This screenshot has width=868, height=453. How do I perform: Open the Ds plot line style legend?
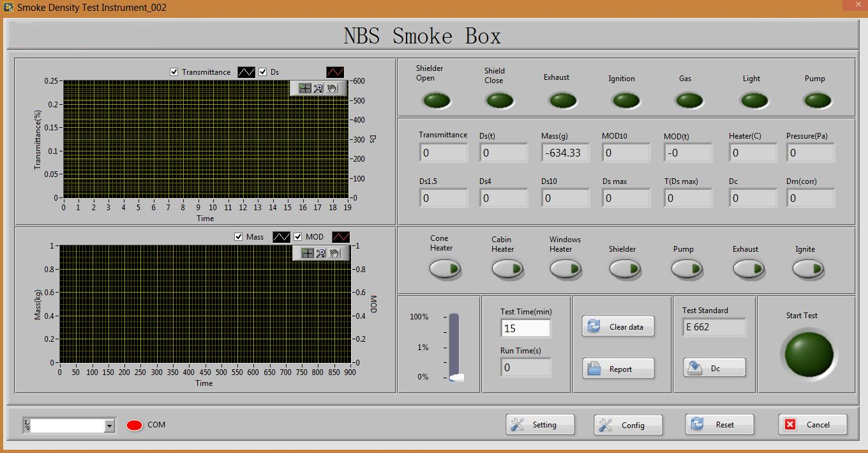point(335,72)
